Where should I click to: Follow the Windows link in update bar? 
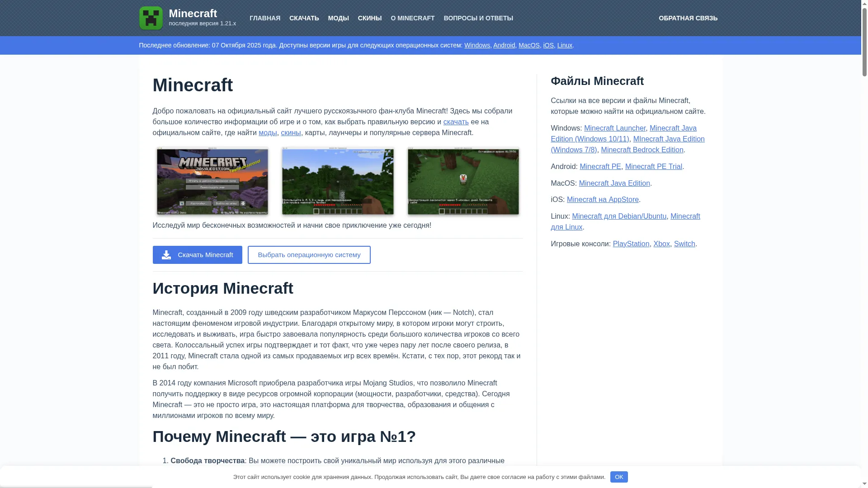coord(477,45)
